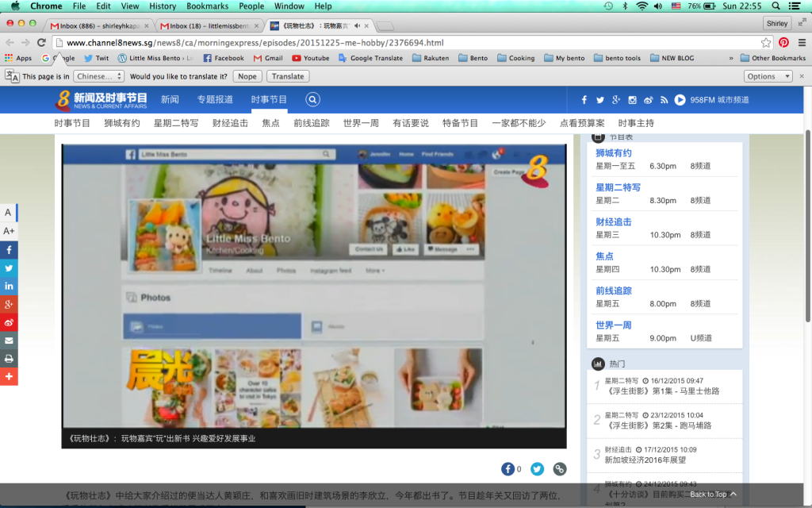Open popular item 新加坡经济2016年展望

coord(645,460)
